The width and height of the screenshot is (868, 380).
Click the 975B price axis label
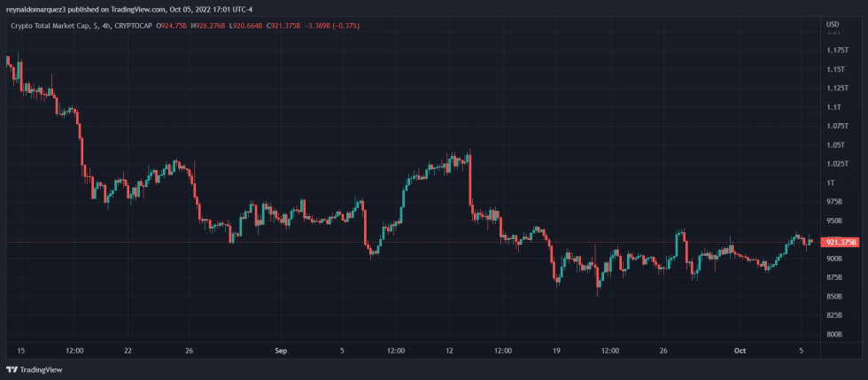(x=835, y=202)
